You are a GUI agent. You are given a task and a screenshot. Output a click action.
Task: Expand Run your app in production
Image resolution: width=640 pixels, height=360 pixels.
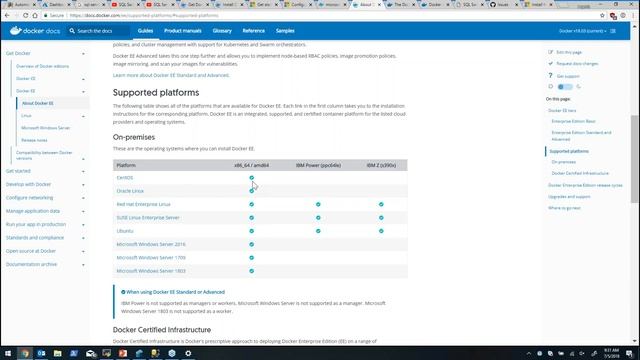[x=83, y=224]
